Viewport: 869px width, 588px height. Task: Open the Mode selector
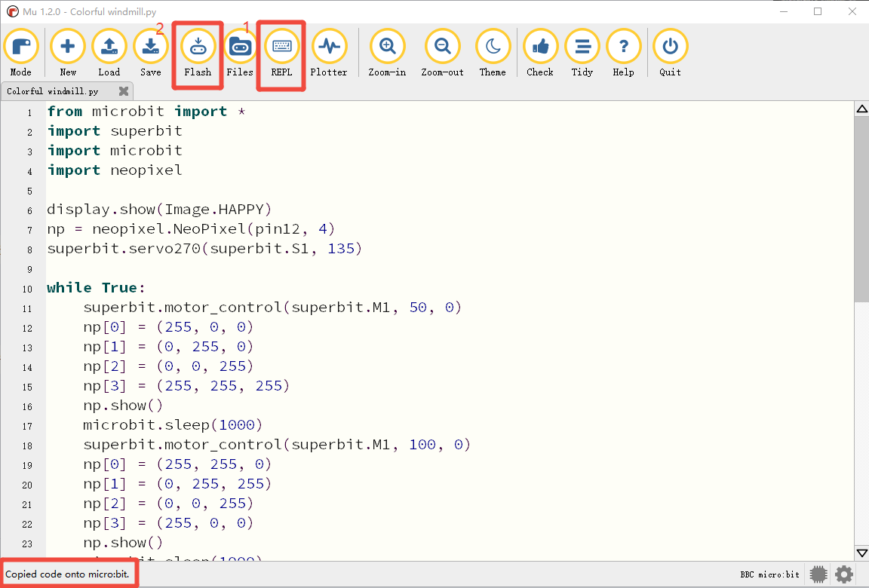click(21, 54)
